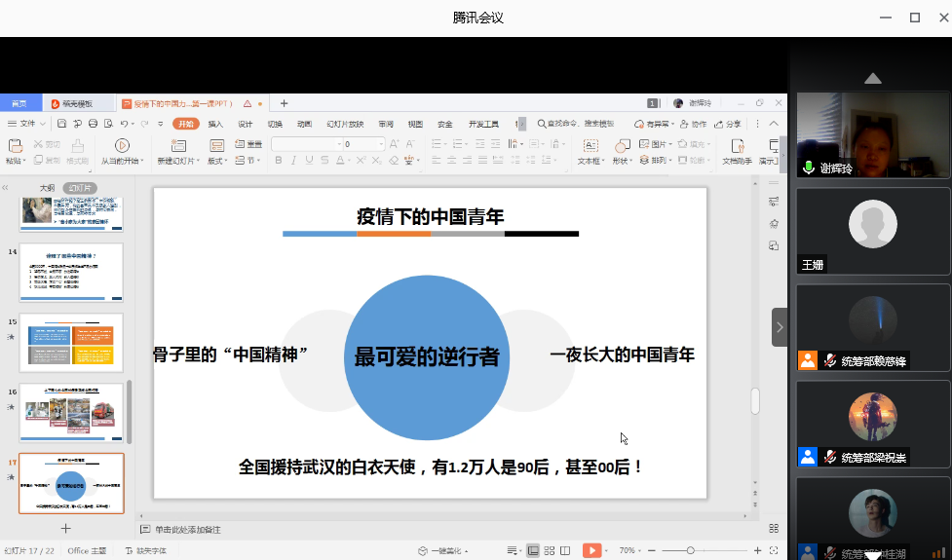Switch to slide sorter view icon

click(x=551, y=550)
